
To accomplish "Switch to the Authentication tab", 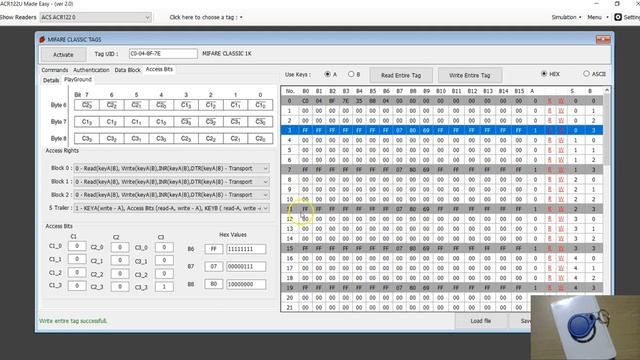I will coord(91,70).
